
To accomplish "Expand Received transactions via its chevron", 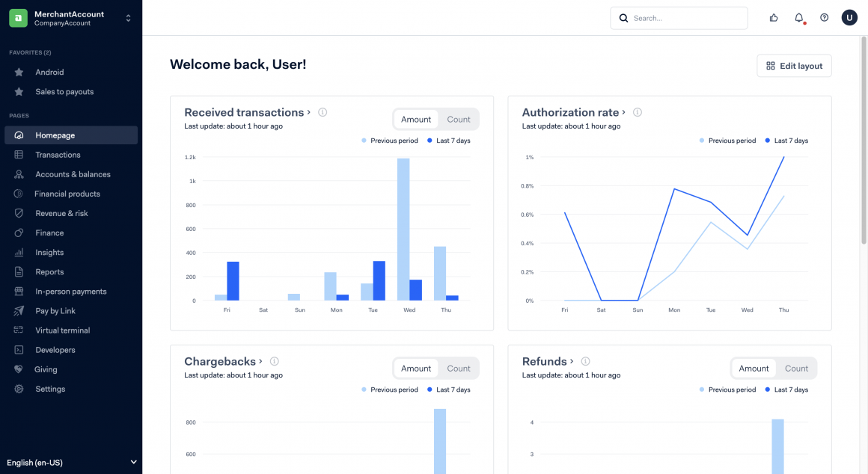I will point(309,112).
